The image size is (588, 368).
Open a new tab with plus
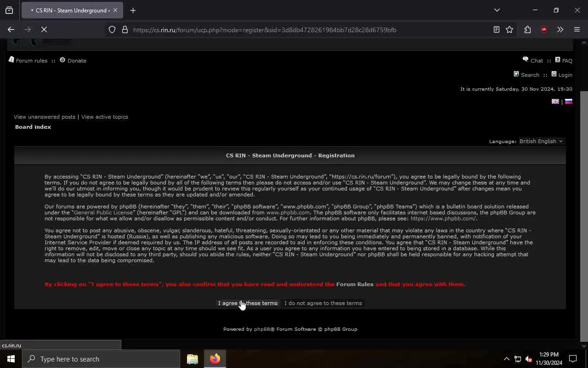[133, 10]
